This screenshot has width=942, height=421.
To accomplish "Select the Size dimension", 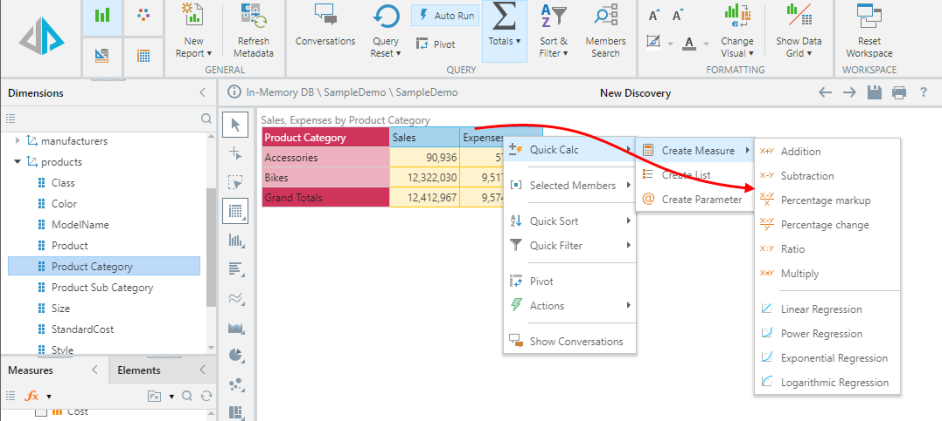I will click(61, 308).
